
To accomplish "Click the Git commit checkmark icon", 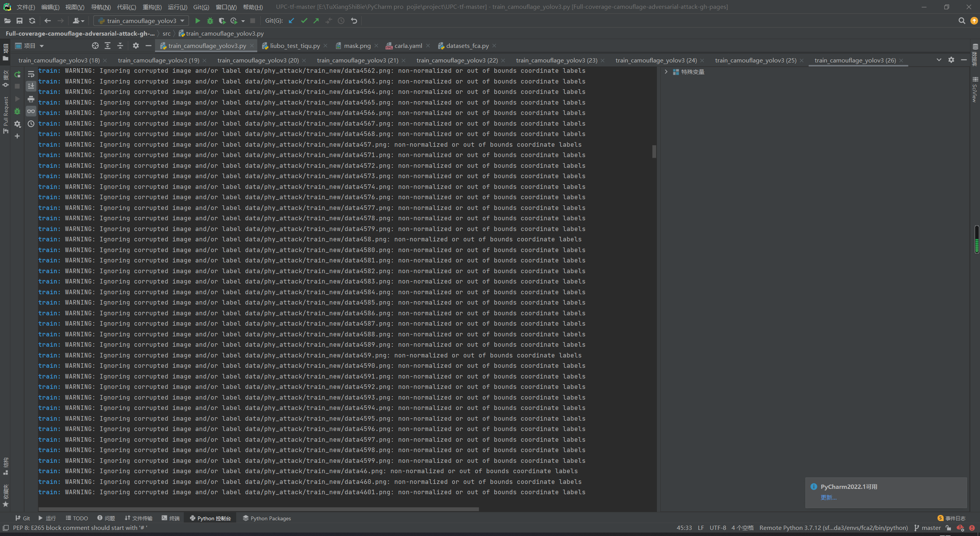I will click(x=304, y=21).
